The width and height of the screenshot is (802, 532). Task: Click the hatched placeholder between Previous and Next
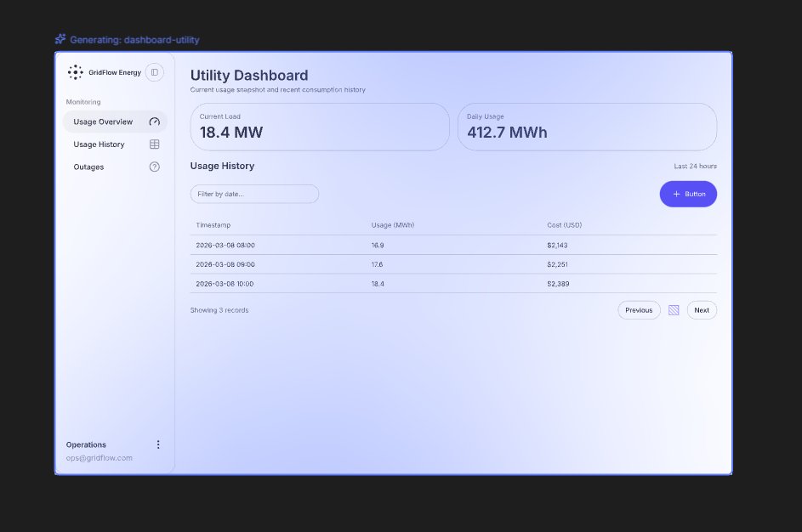[674, 310]
